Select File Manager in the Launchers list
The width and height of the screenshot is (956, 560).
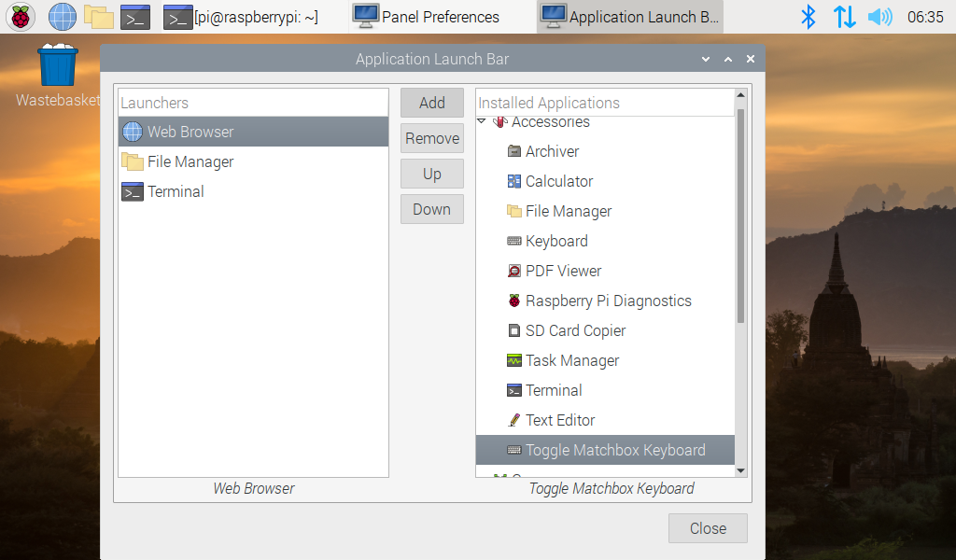coord(190,161)
